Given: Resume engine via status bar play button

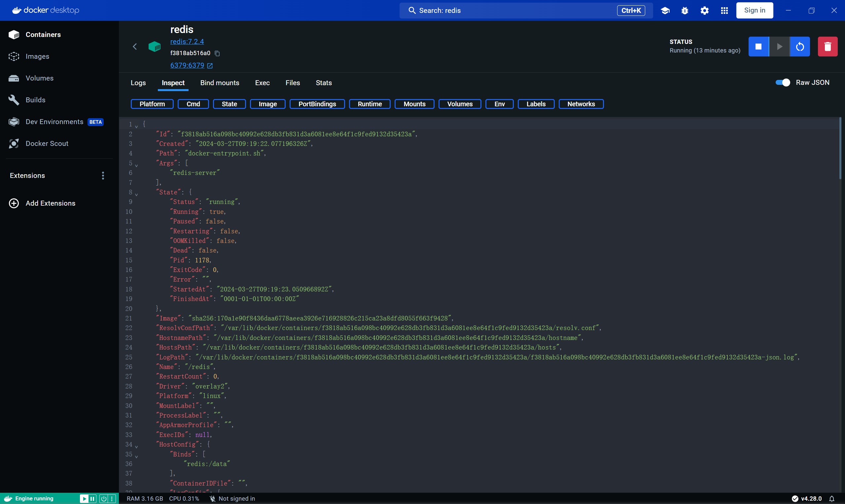Looking at the screenshot, I should 84,499.
